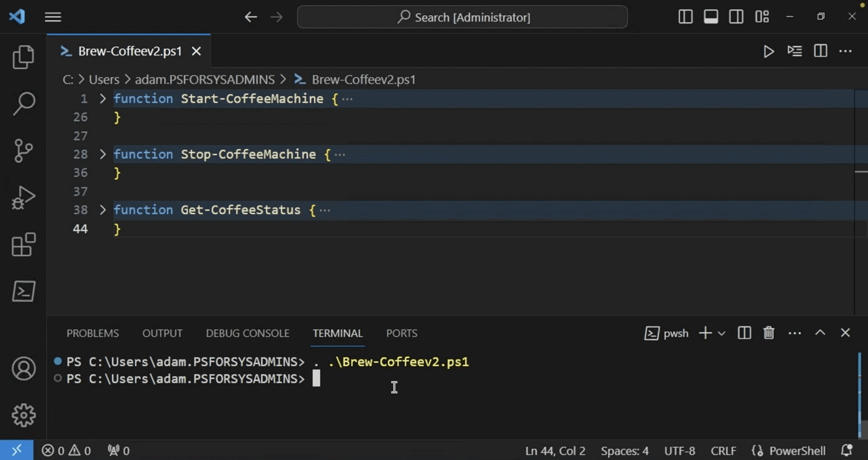The height and width of the screenshot is (460, 868).
Task: Open the Customize Layout menu
Action: [762, 17]
